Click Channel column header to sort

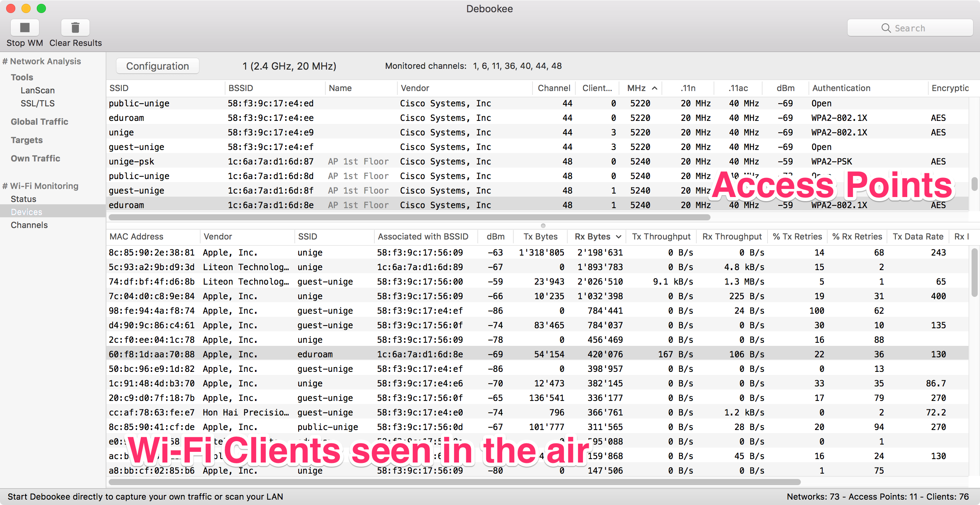553,88
